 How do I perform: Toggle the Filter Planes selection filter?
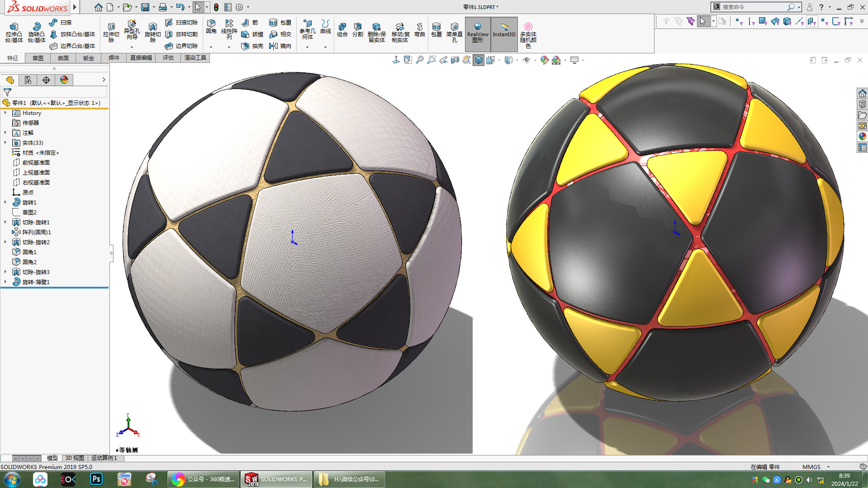(812, 21)
